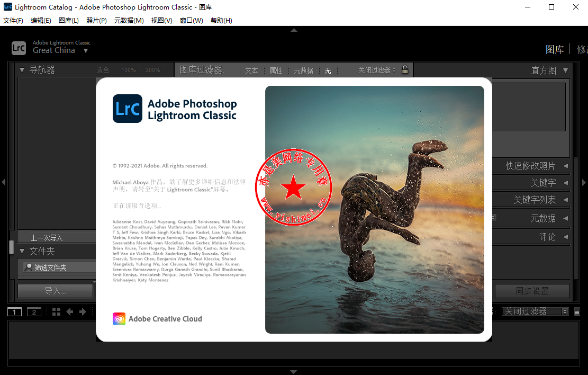
Task: Open second window display button 2
Action: pos(34,312)
